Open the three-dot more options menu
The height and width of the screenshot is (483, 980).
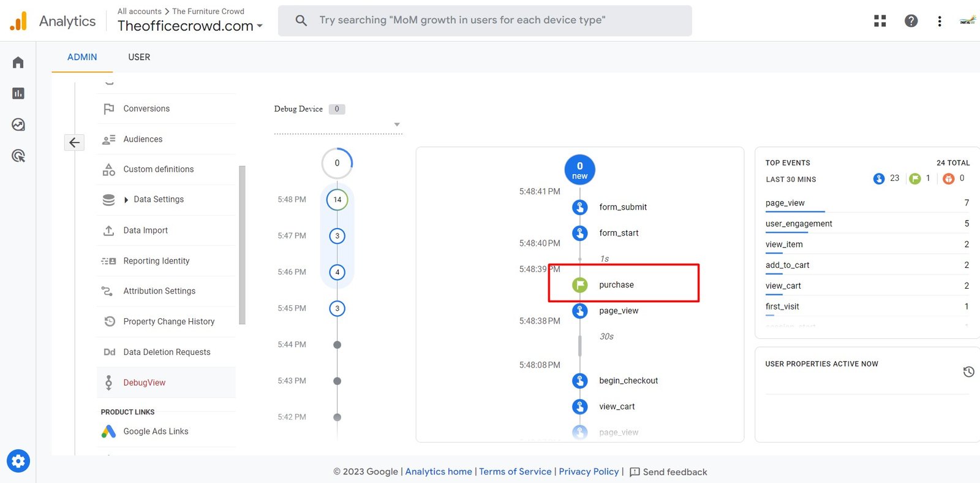[940, 21]
